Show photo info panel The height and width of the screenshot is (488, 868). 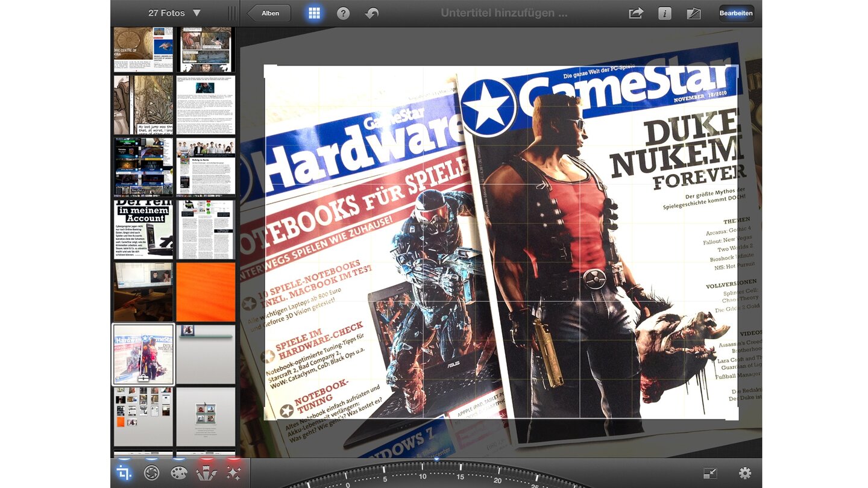(664, 13)
